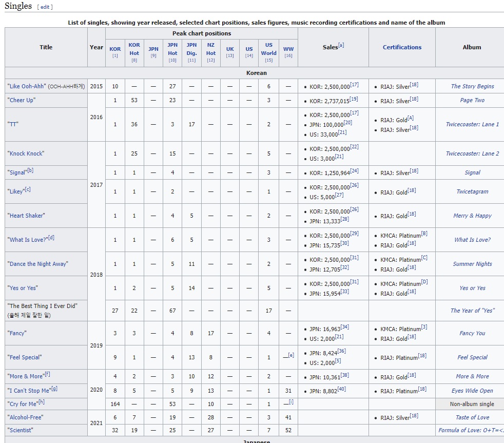Open citation [19] on KOR: 2,737,015 sales
Viewport: 504px width, 443px height.
coord(354,99)
